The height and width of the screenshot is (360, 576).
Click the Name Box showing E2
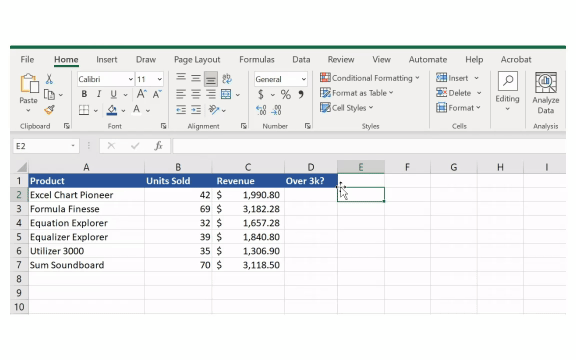(x=45, y=146)
